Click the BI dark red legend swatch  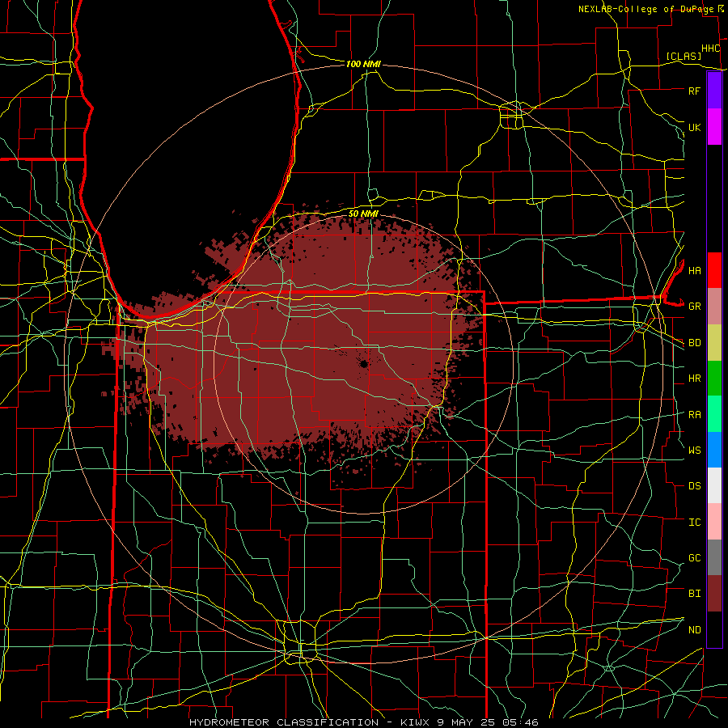tap(714, 594)
